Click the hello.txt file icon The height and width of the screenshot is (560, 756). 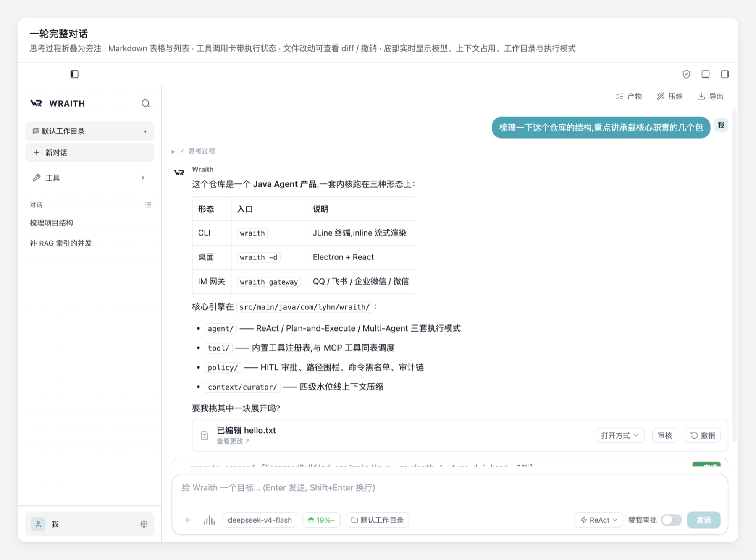coord(205,435)
